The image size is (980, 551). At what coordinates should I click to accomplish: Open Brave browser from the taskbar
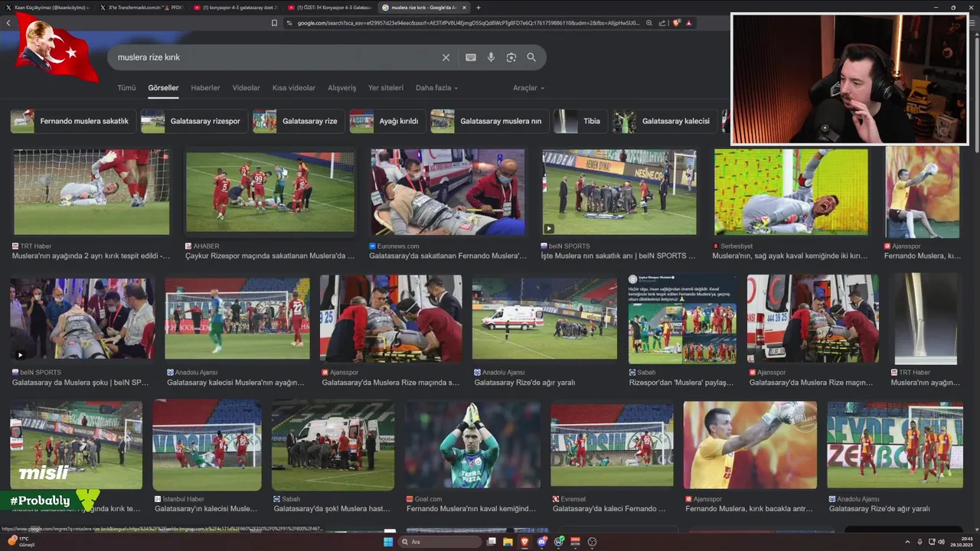click(525, 542)
